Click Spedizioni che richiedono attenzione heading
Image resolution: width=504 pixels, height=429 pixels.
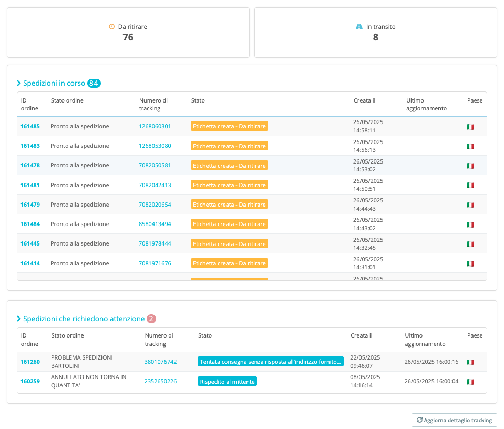[x=84, y=319]
